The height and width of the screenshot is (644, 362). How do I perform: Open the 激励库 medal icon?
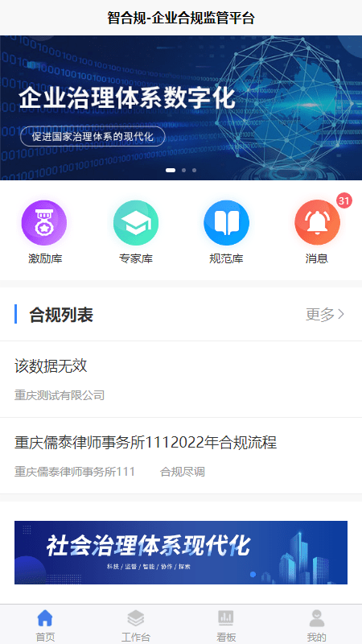[x=44, y=223]
